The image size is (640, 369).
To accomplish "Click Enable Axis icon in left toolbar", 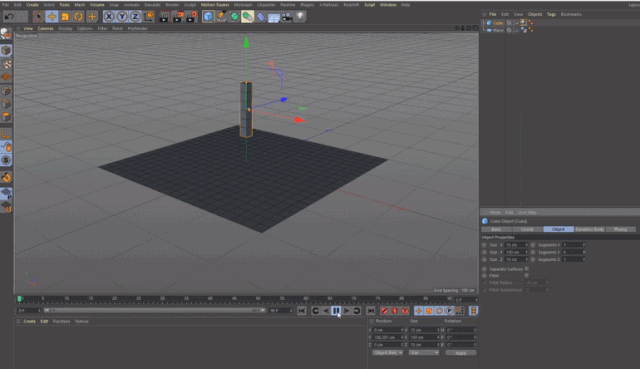I will tap(6, 133).
